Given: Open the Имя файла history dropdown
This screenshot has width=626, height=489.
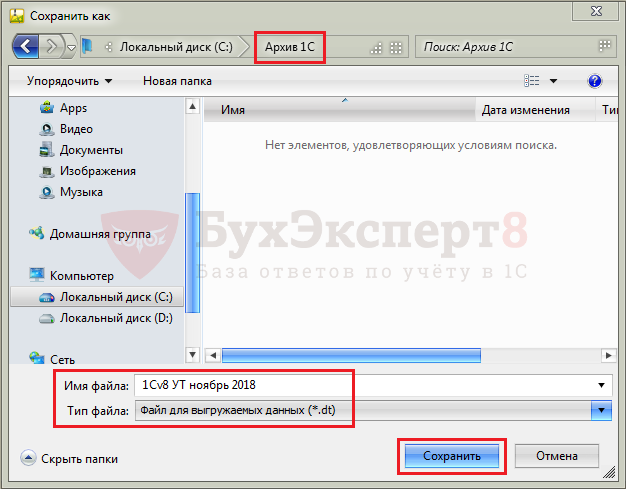Looking at the screenshot, I should 601,385.
